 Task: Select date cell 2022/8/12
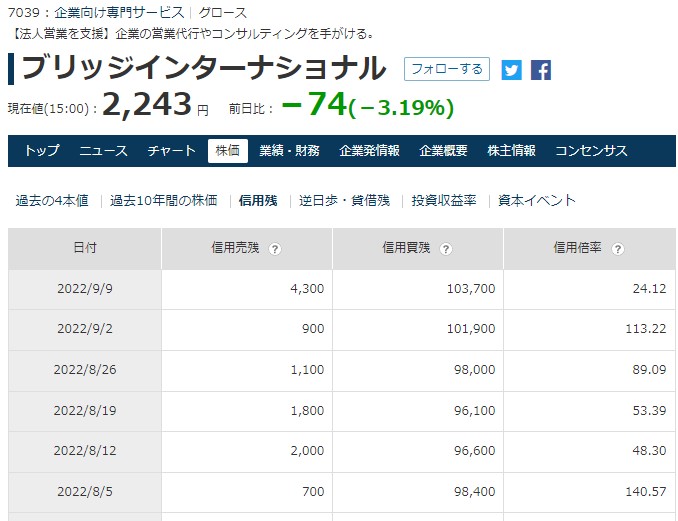[85, 451]
